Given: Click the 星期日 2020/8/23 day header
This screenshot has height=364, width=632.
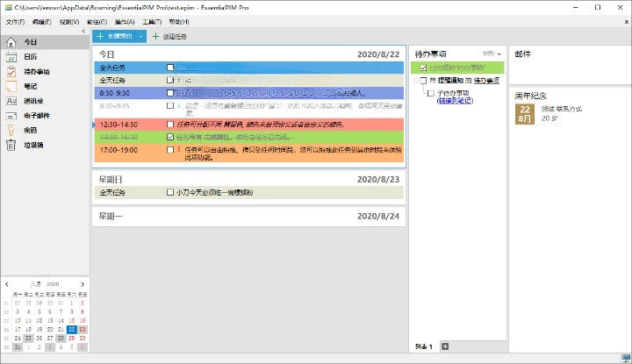Looking at the screenshot, I should point(249,180).
